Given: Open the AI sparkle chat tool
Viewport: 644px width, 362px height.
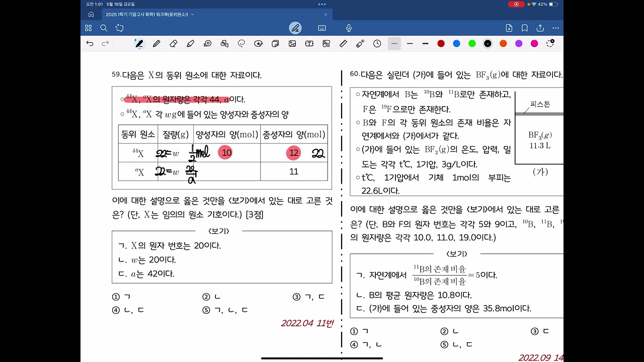Looking at the screenshot, I should pyautogui.click(x=119, y=28).
